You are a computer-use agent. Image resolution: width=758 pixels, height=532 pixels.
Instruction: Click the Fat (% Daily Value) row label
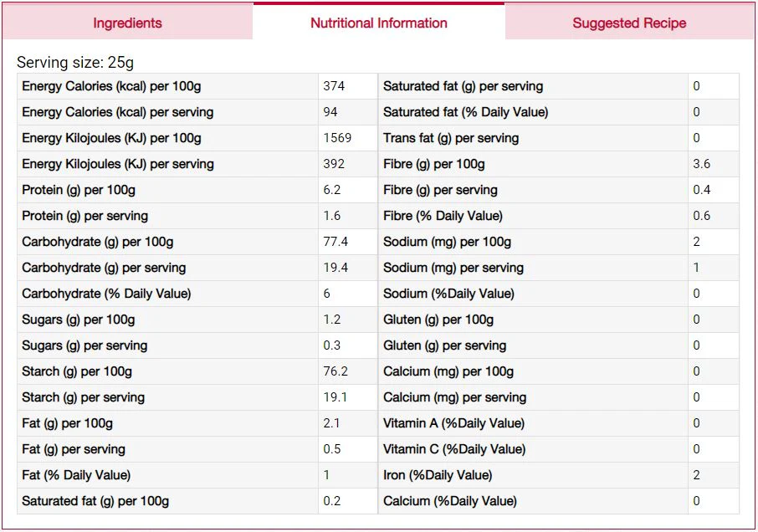(x=76, y=475)
